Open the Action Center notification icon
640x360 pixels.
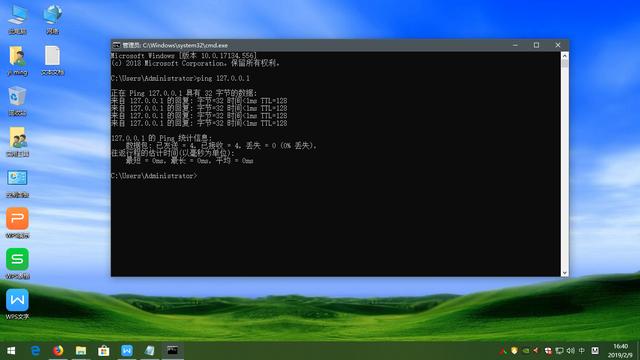pos(595,351)
